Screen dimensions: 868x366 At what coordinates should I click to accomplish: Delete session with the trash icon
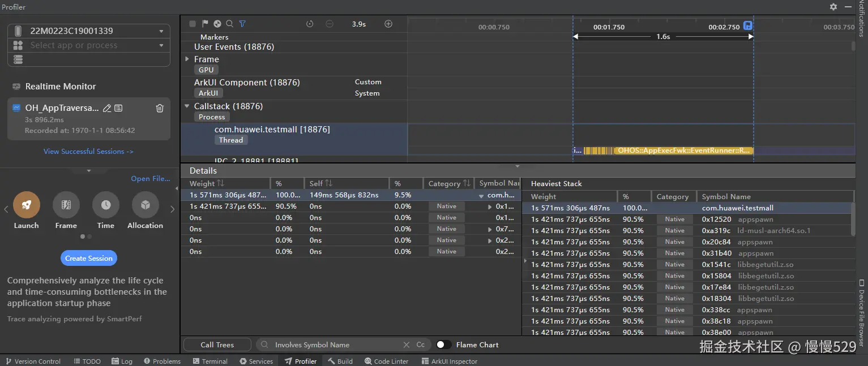point(160,108)
